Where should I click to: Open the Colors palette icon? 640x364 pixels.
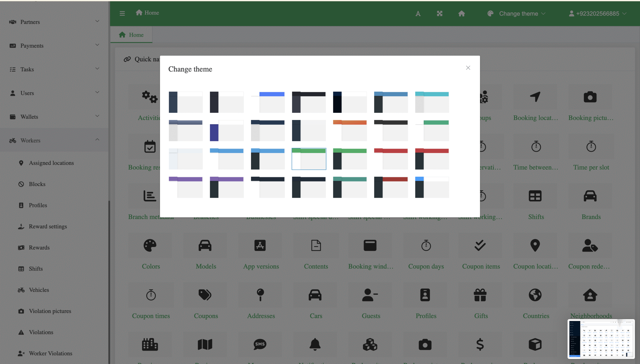coord(150,245)
